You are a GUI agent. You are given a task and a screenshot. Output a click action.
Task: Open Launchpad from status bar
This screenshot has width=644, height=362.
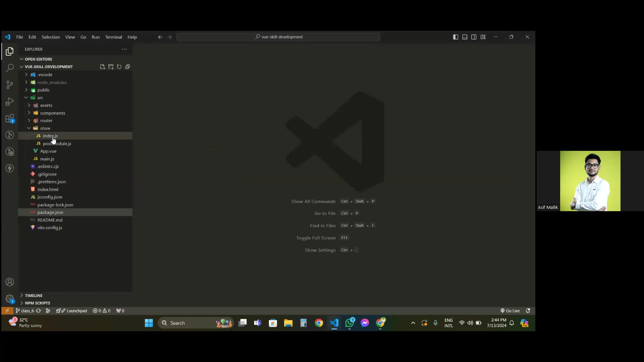72,311
